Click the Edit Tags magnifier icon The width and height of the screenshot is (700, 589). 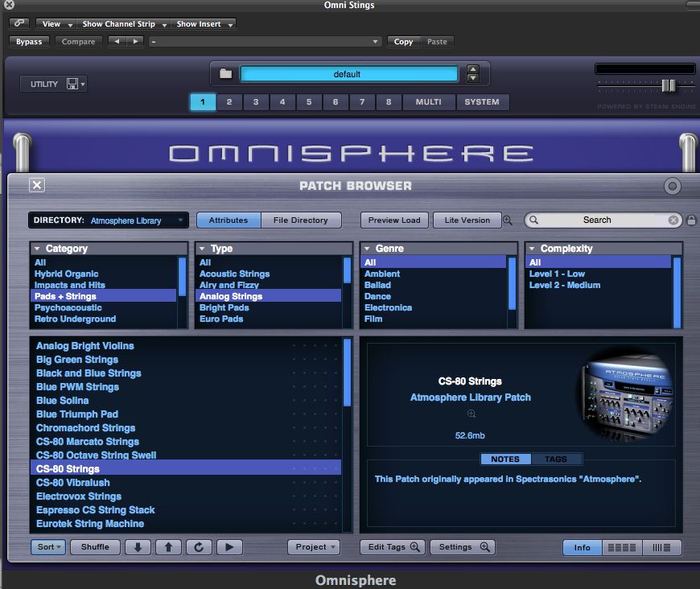point(414,547)
